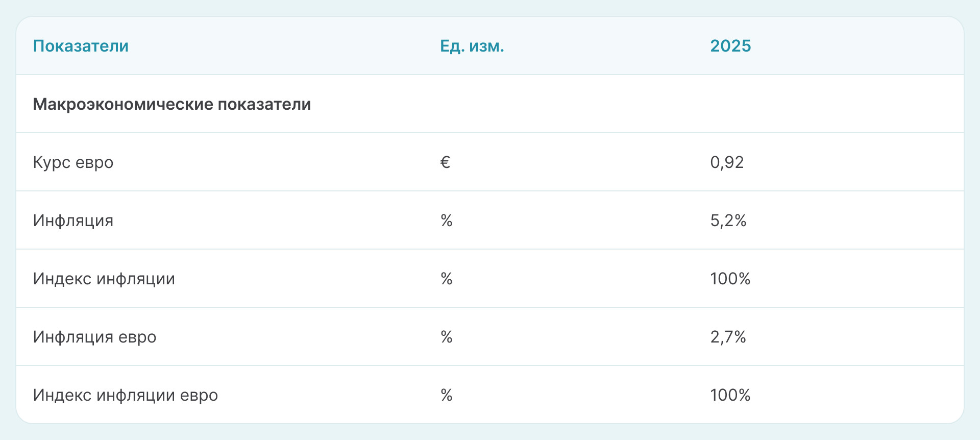This screenshot has width=980, height=440.
Task: Click percent unit in Индекс инфляции евро row
Action: tap(447, 395)
